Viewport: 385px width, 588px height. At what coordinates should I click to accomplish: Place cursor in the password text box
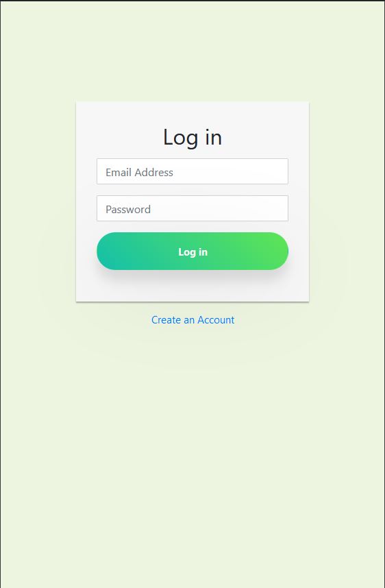[x=192, y=208]
